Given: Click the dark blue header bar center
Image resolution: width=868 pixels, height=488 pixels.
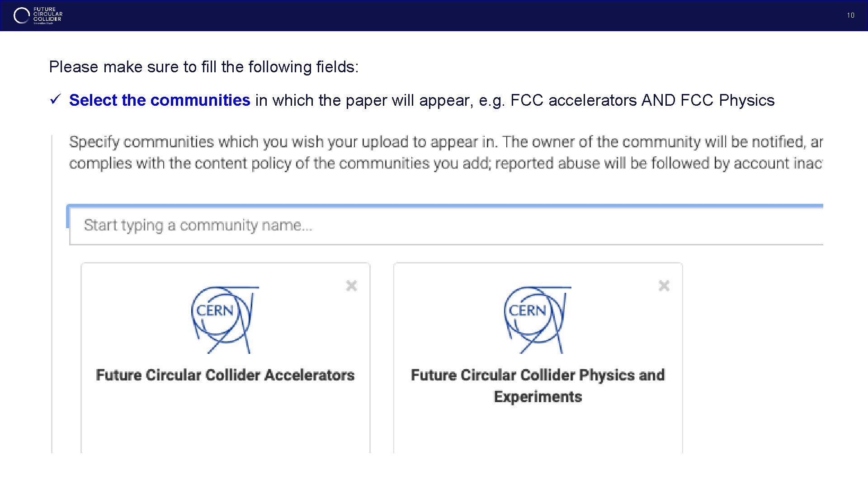Looking at the screenshot, I should (434, 15).
